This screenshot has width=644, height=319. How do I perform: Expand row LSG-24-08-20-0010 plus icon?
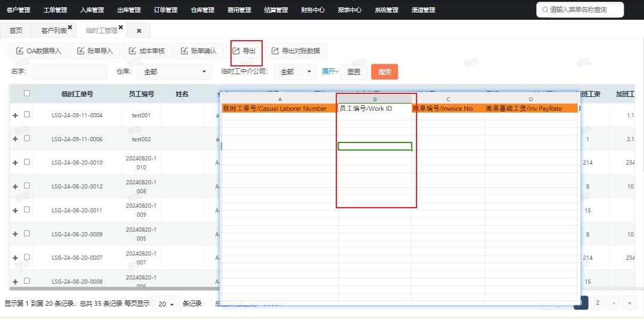(15, 163)
